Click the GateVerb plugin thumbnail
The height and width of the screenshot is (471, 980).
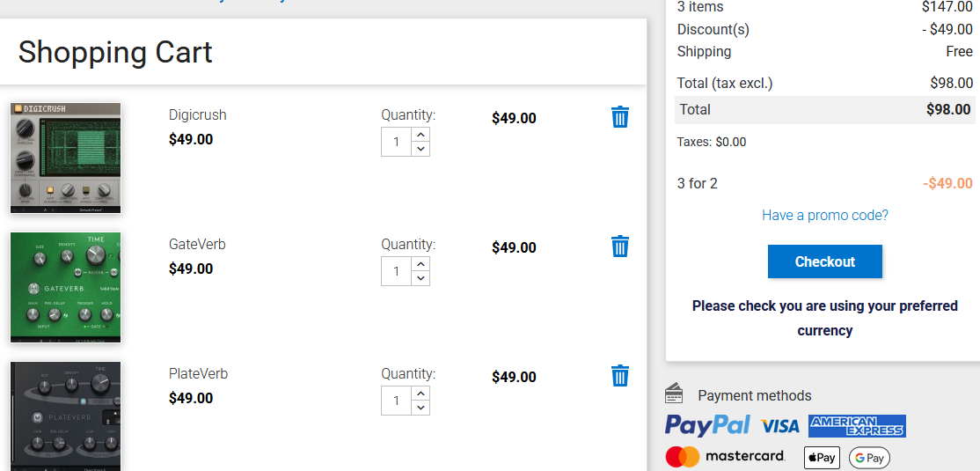pos(66,287)
